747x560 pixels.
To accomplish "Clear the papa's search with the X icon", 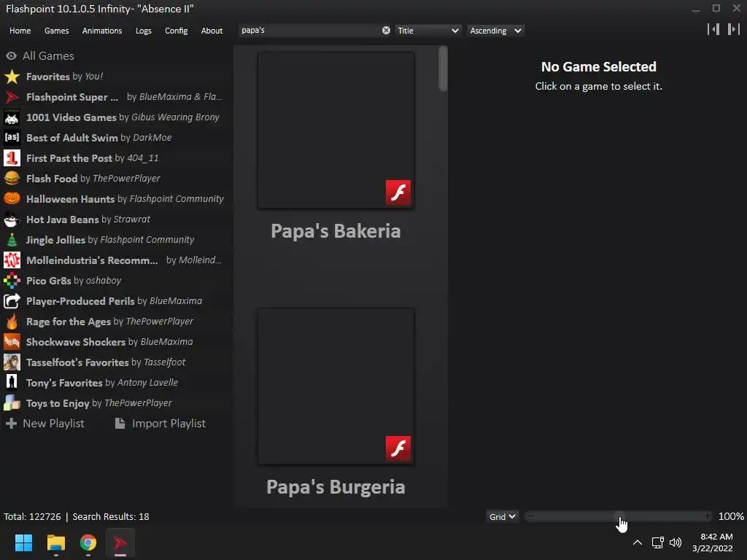I will (x=386, y=31).
